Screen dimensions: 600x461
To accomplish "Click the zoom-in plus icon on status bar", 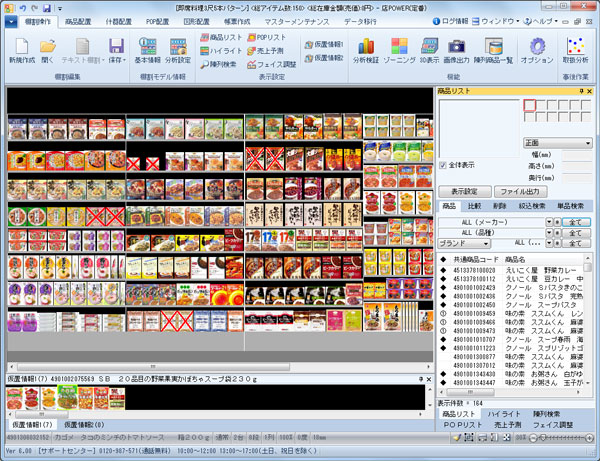I will (589, 438).
